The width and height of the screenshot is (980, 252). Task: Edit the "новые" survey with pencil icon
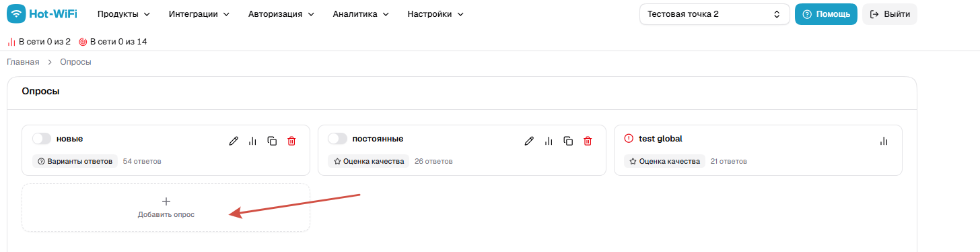coord(234,141)
